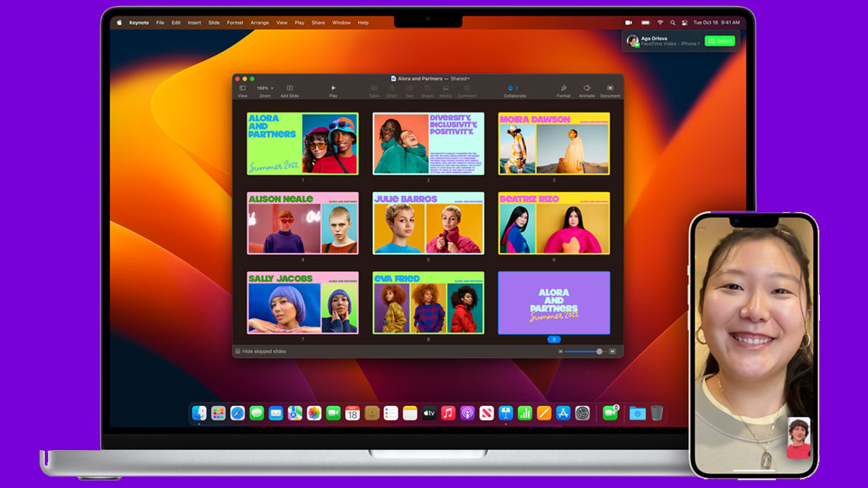This screenshot has width=868, height=488.
Task: Launch Apple TV from the Dock
Action: (428, 413)
